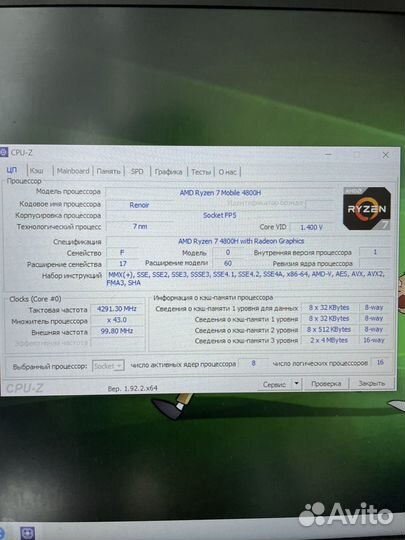
Task: Click the taskbar snipping tool icon
Action: [27, 532]
